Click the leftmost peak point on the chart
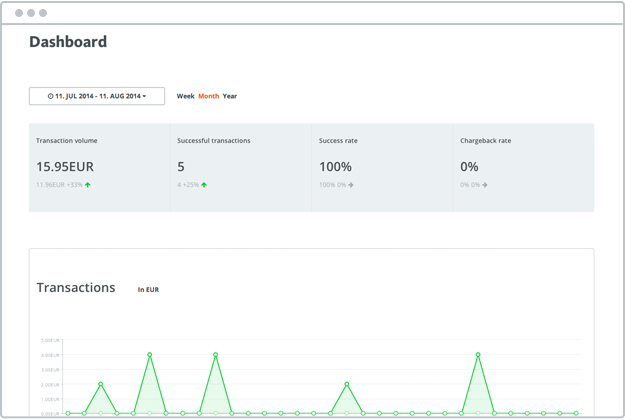 coord(101,384)
